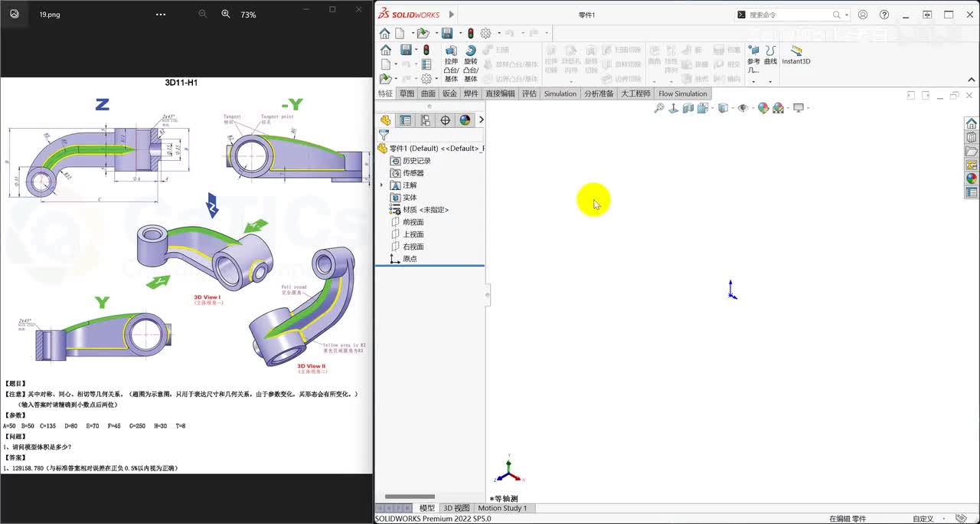Expand the 注解 (Annotations) tree node

coord(382,185)
